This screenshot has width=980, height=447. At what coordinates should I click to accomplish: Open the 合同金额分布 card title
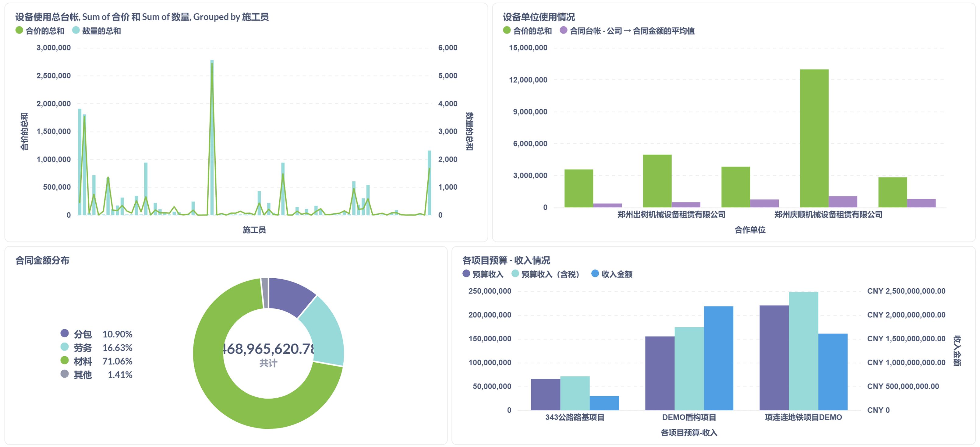[x=42, y=261]
